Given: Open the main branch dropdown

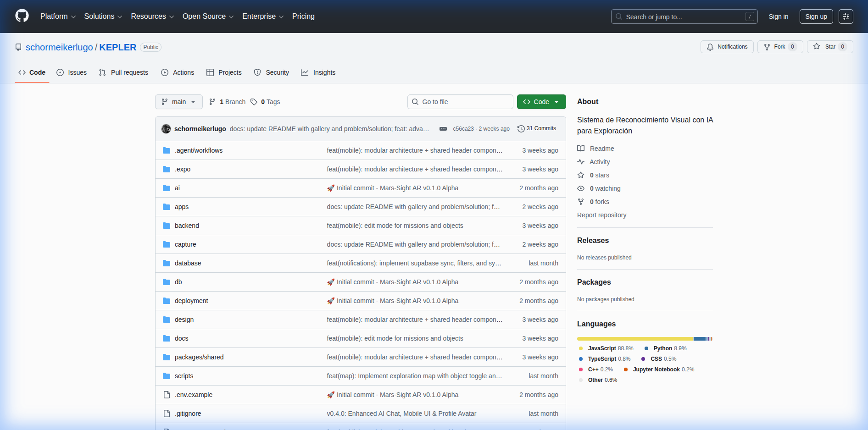Looking at the screenshot, I should 178,102.
